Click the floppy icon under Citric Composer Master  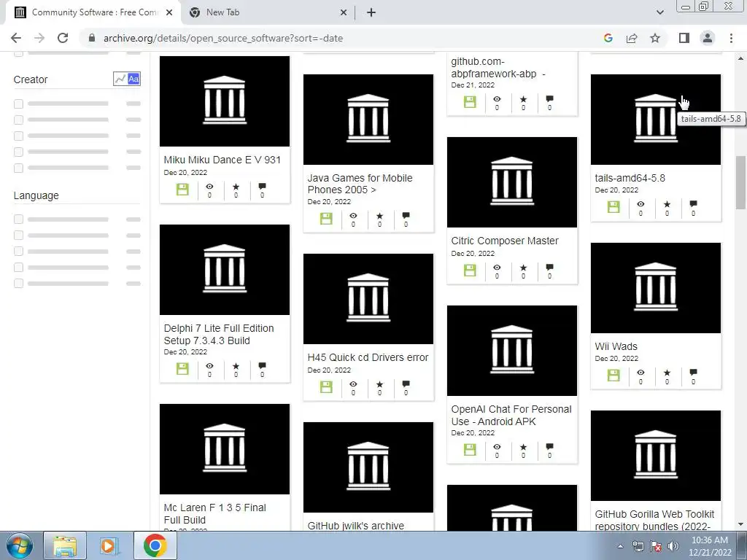coord(471,271)
